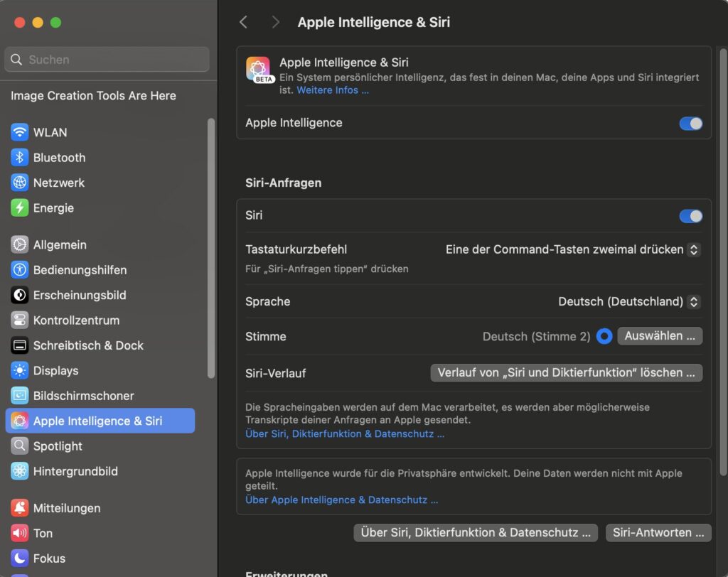Click the Hintergrundbild flower icon

(x=19, y=470)
